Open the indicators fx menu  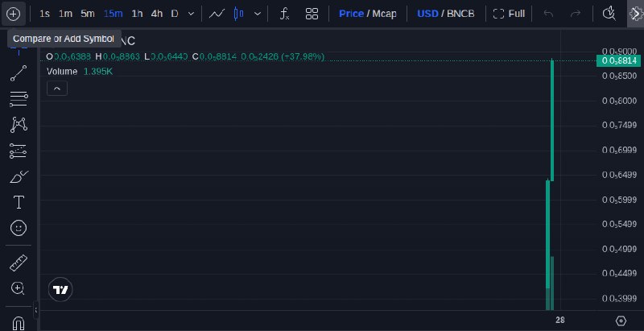click(284, 14)
